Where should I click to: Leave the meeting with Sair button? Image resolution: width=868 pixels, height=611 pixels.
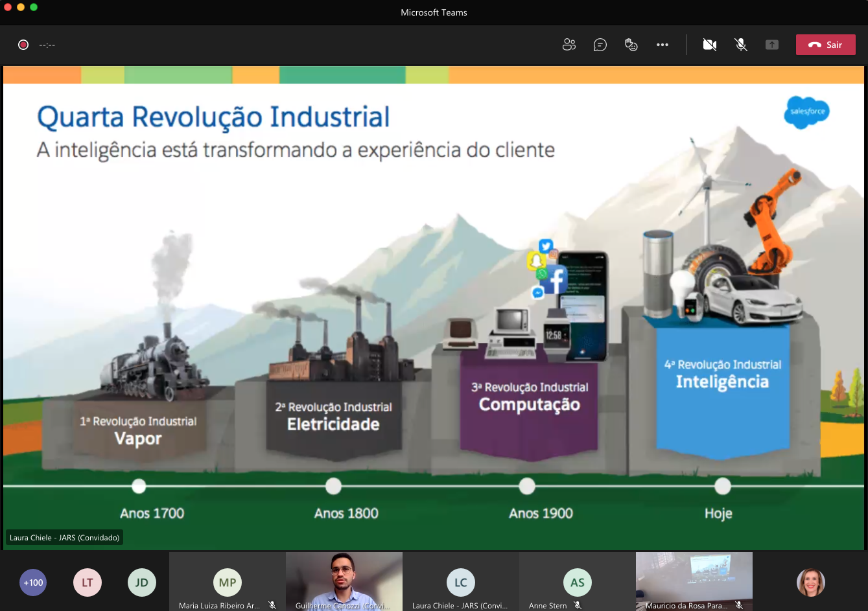click(x=825, y=45)
